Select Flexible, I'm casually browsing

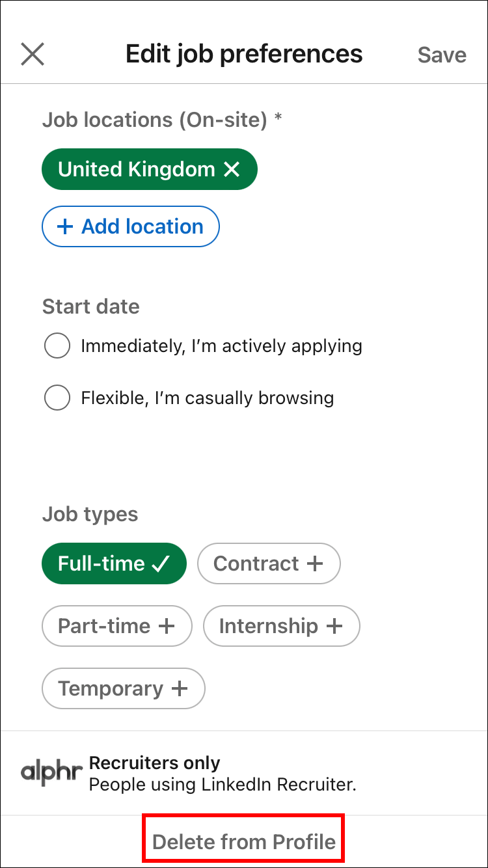(57, 398)
